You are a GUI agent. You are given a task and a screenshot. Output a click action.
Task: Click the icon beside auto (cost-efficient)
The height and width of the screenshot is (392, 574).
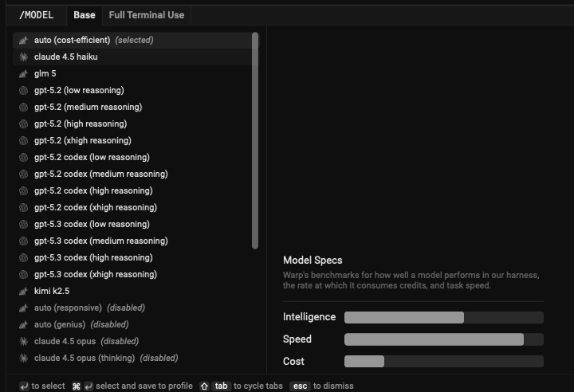tap(23, 41)
